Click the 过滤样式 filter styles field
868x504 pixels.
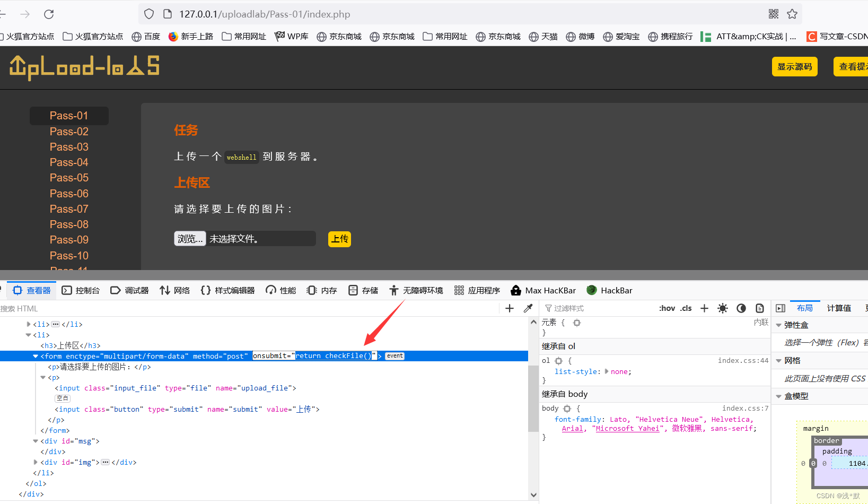(599, 308)
